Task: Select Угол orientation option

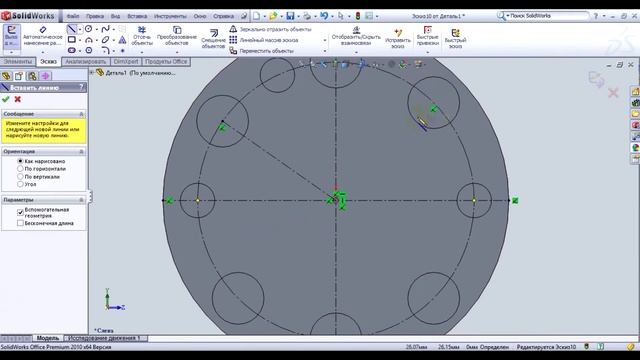Action: point(20,184)
